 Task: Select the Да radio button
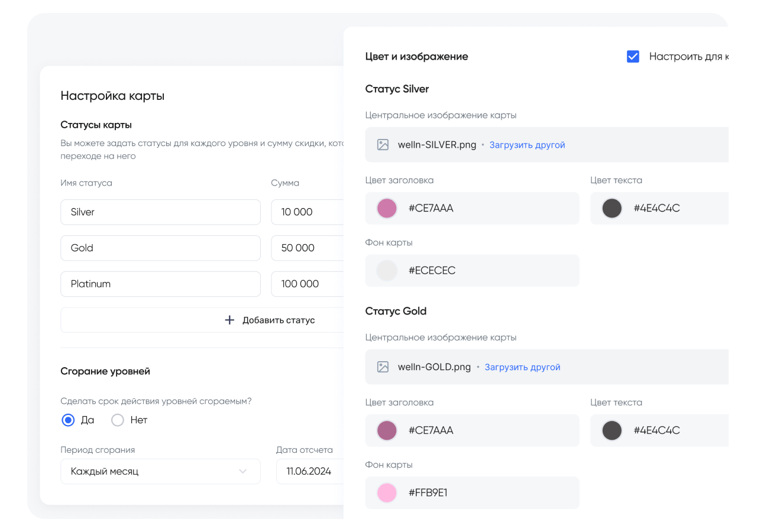(69, 420)
